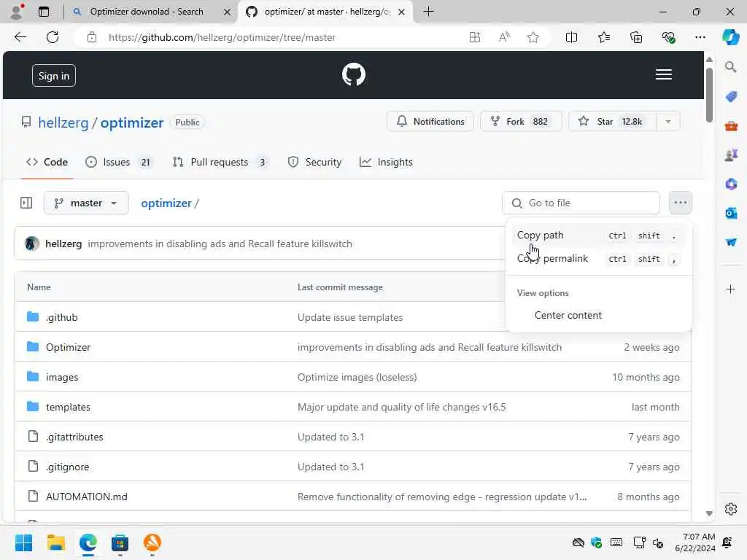Image resolution: width=747 pixels, height=560 pixels.
Task: Open the AUTOMATION.md file
Action: (87, 497)
